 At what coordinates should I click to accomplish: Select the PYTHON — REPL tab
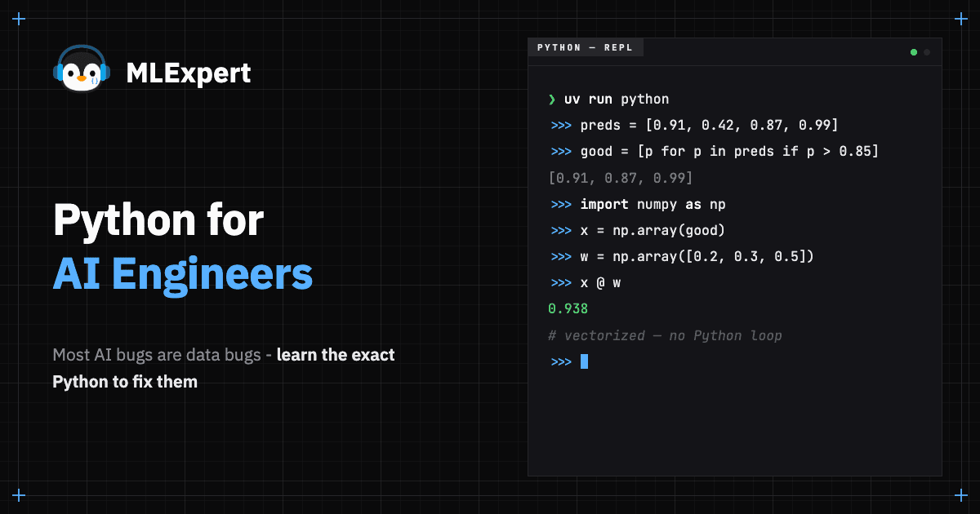click(x=586, y=47)
